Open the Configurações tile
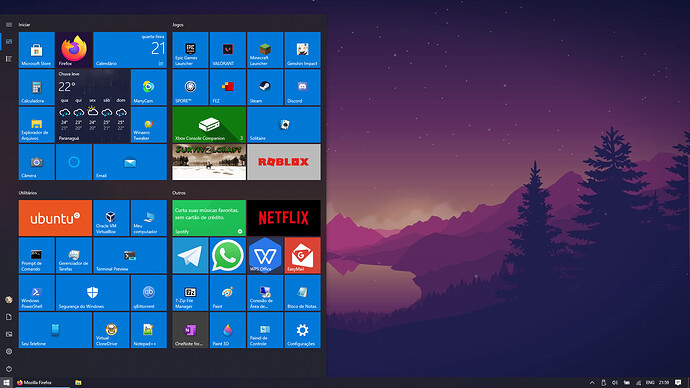The image size is (690, 388). coord(302,330)
